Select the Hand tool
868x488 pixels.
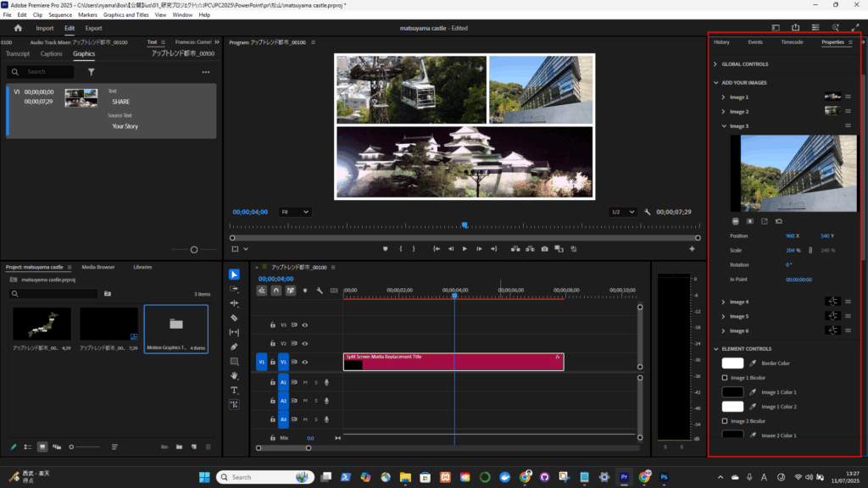click(234, 376)
